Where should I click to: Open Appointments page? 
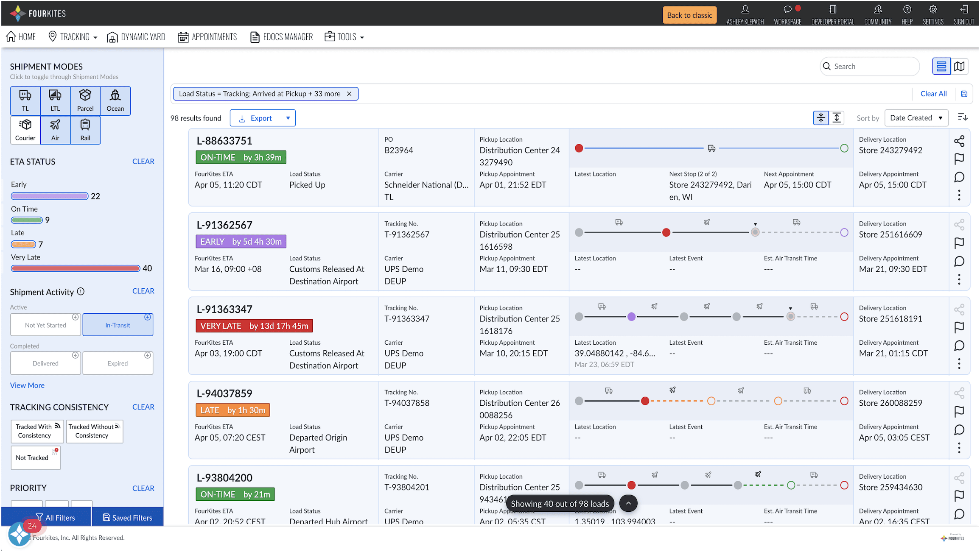(x=207, y=37)
